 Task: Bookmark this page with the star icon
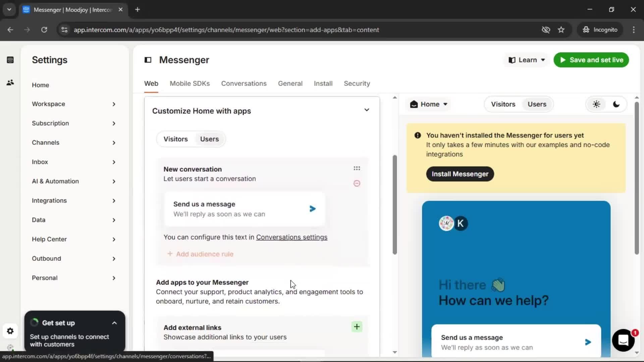point(561,30)
